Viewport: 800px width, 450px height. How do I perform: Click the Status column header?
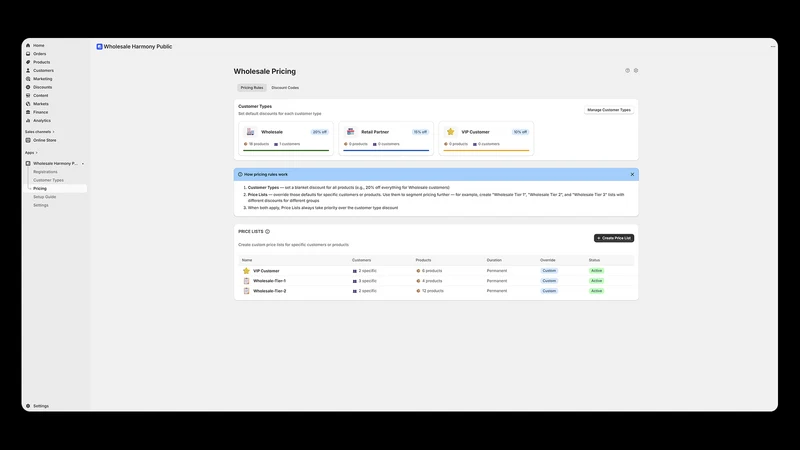click(x=594, y=260)
